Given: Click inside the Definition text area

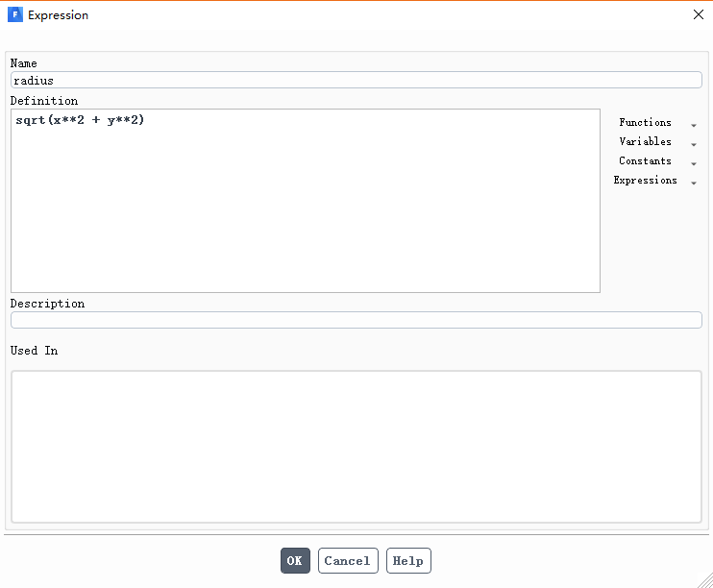Looking at the screenshot, I should (x=305, y=211).
